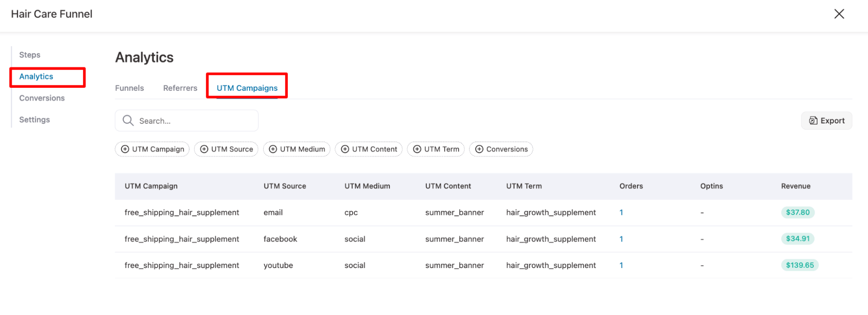Click campaign name in email row
The height and width of the screenshot is (315, 868).
[x=182, y=212]
